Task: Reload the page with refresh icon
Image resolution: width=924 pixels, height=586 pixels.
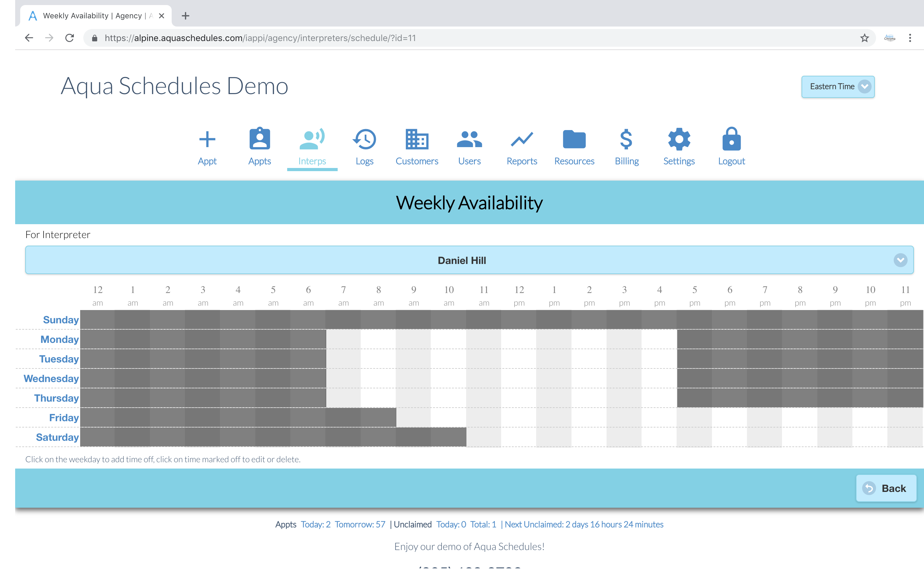Action: pyautogui.click(x=69, y=38)
